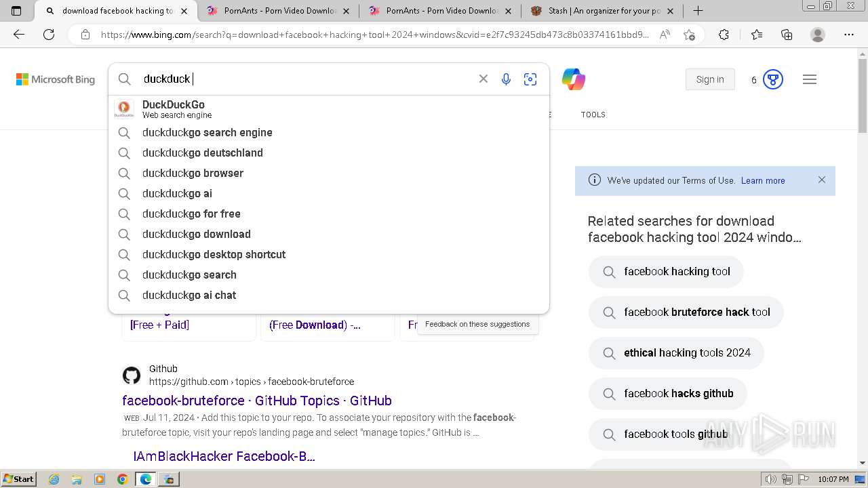The image size is (868, 488).
Task: Refresh the current page
Action: pyautogui.click(x=49, y=35)
